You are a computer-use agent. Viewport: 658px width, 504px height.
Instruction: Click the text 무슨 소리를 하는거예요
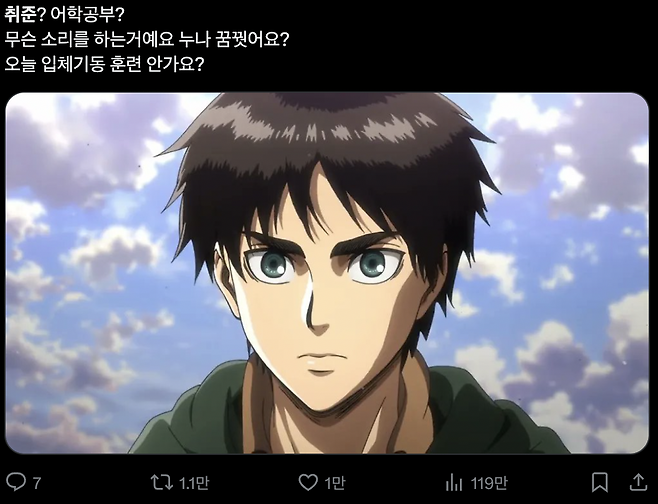coord(89,39)
